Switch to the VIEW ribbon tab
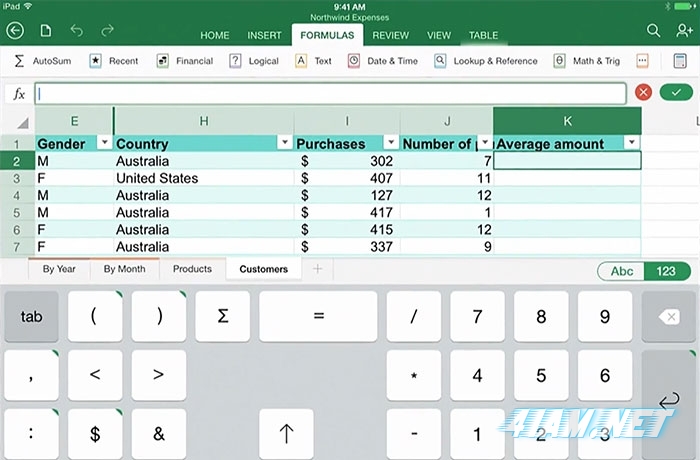 pyautogui.click(x=438, y=35)
